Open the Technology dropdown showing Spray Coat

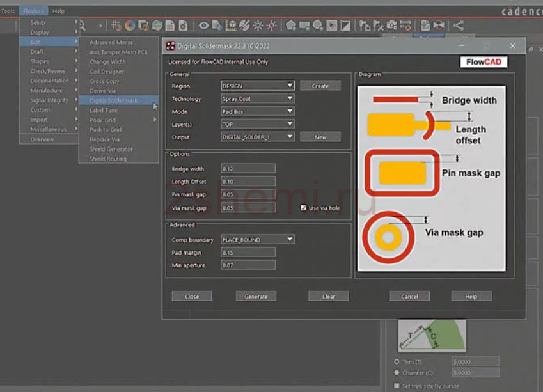258,98
